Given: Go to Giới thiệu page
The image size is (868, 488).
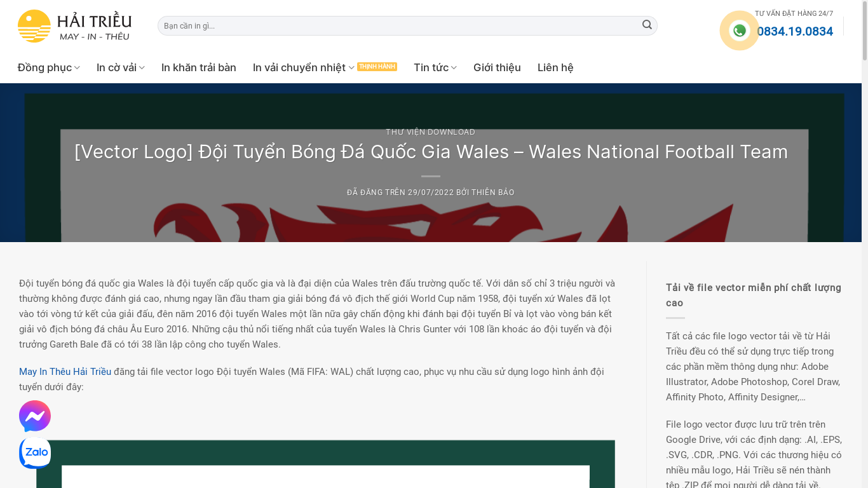Looking at the screenshot, I should tap(497, 67).
